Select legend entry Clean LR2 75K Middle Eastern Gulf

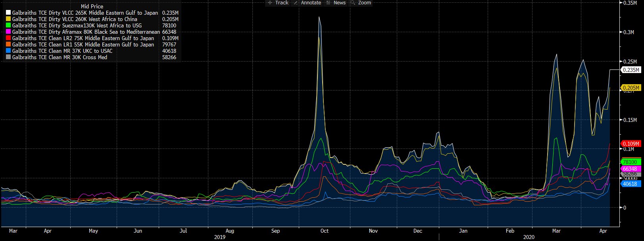(83, 39)
